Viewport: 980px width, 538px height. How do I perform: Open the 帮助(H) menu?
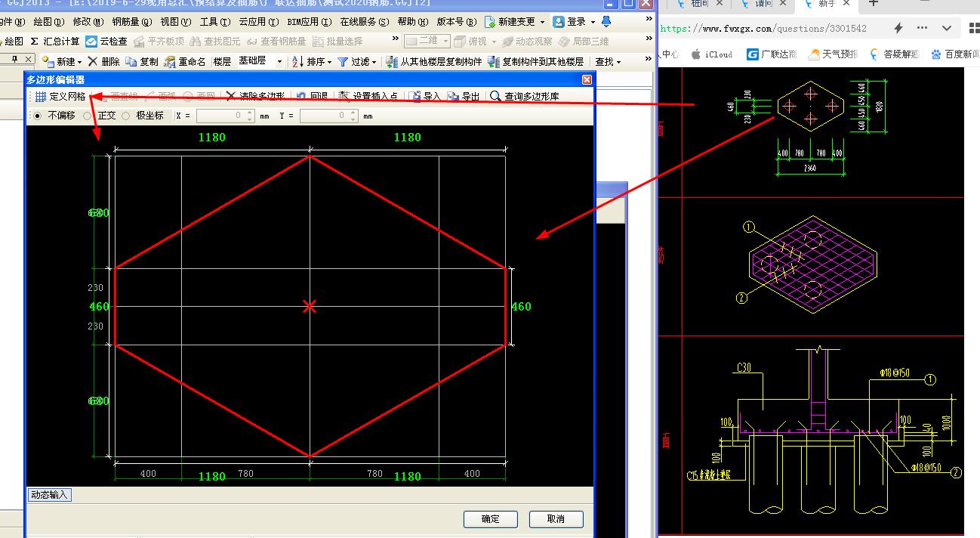click(412, 22)
